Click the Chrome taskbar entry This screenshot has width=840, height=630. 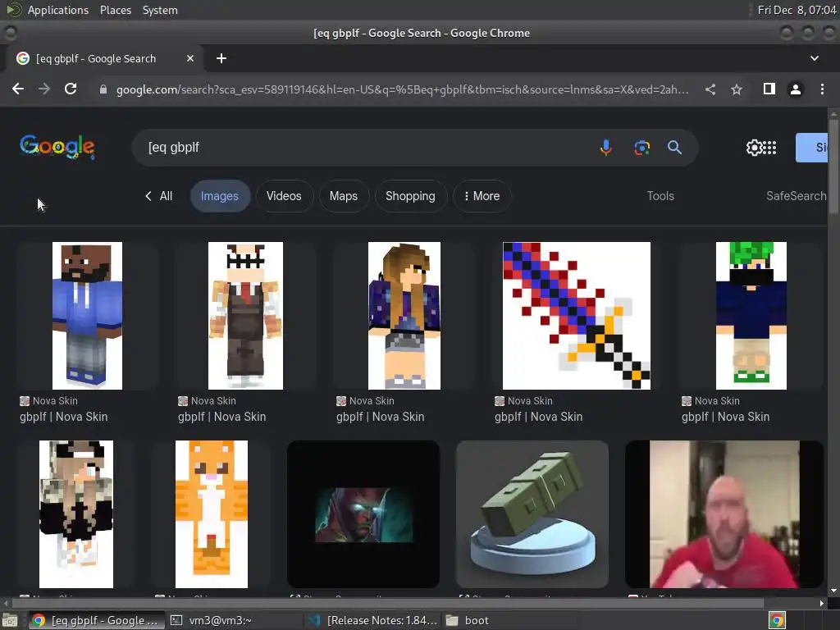tap(95, 620)
